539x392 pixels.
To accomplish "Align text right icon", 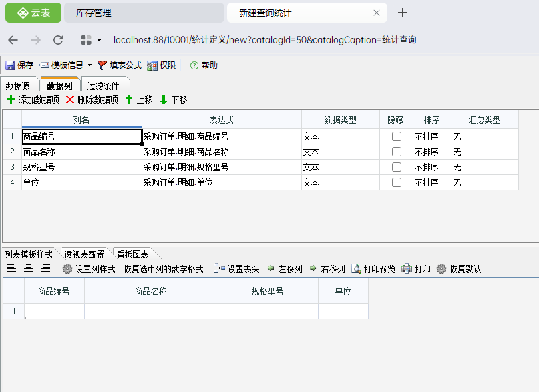I will point(45,268).
